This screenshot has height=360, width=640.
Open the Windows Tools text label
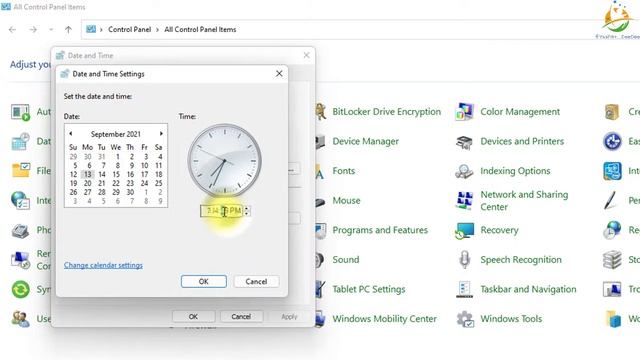click(511, 319)
